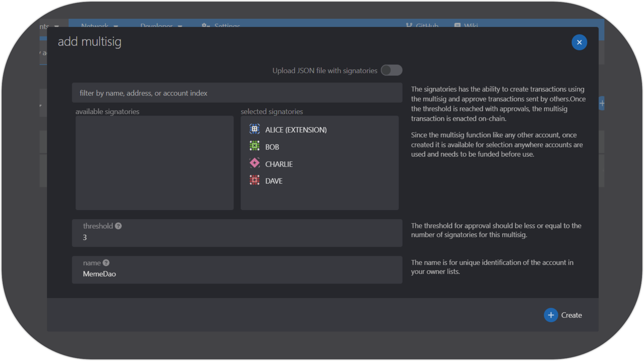Expand the Developer dropdown menu

[161, 25]
